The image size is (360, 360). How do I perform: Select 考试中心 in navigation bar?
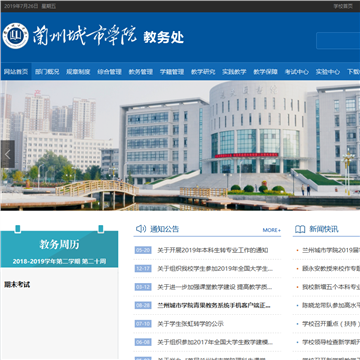297,72
